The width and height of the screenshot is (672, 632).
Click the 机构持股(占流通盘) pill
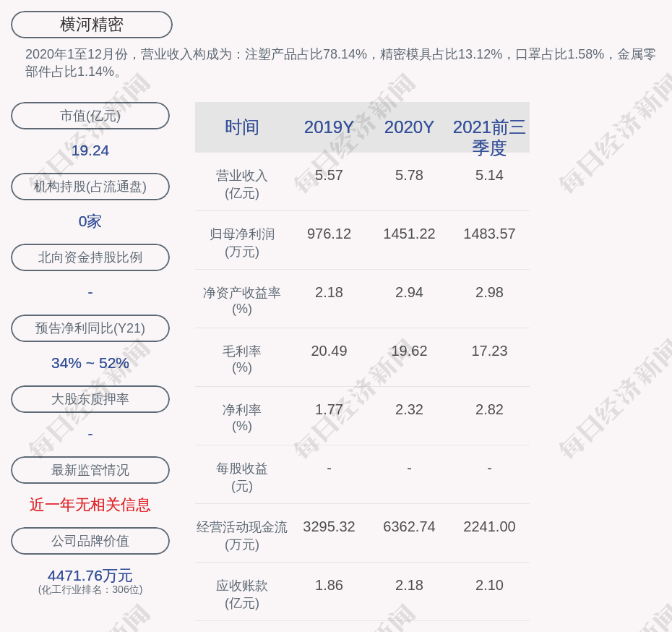click(90, 187)
